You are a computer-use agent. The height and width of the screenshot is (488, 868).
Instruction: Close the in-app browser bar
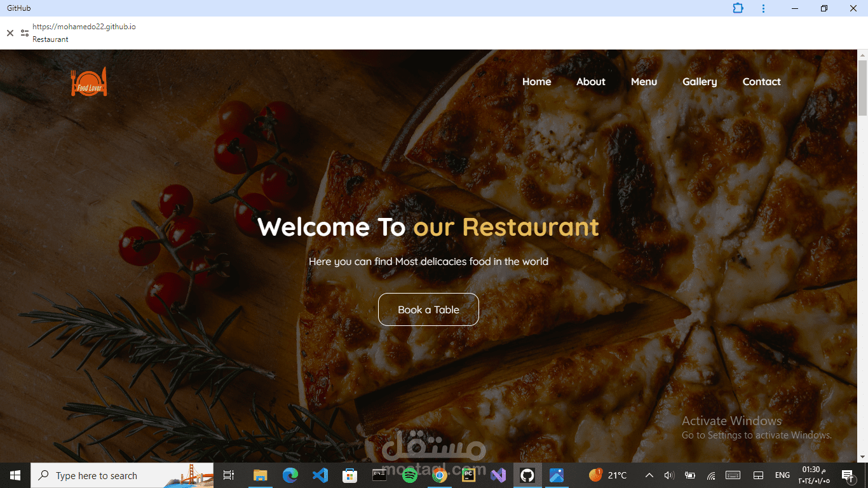(10, 33)
